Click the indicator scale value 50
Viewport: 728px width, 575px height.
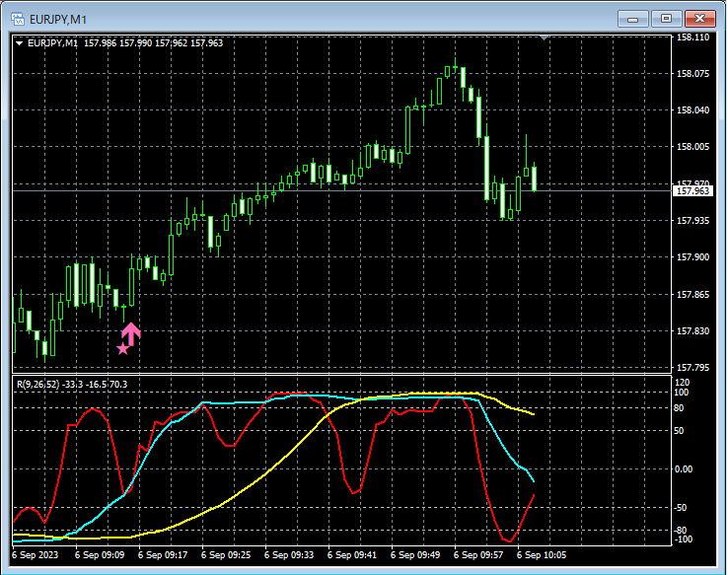tap(679, 431)
